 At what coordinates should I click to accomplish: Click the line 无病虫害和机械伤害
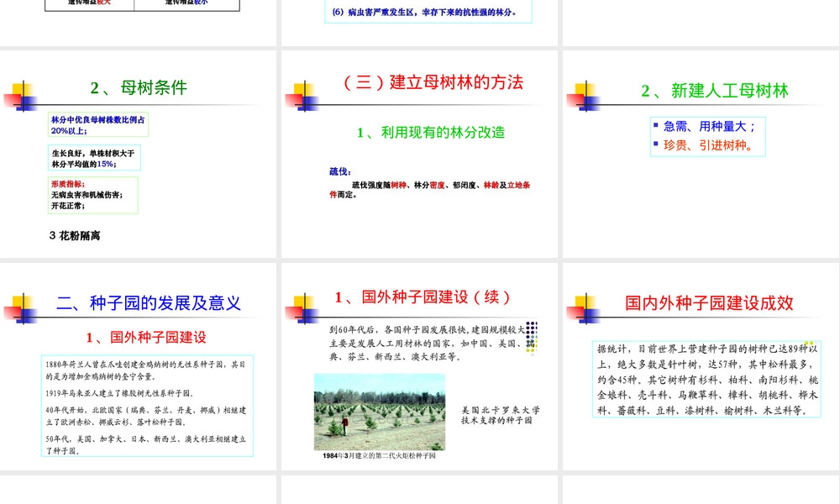coord(87,195)
